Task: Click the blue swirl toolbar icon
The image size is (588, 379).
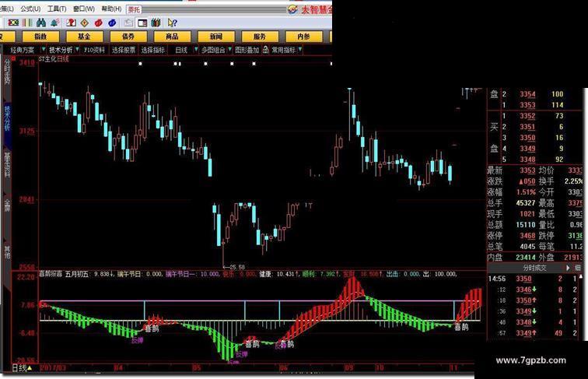Action: 112,23
